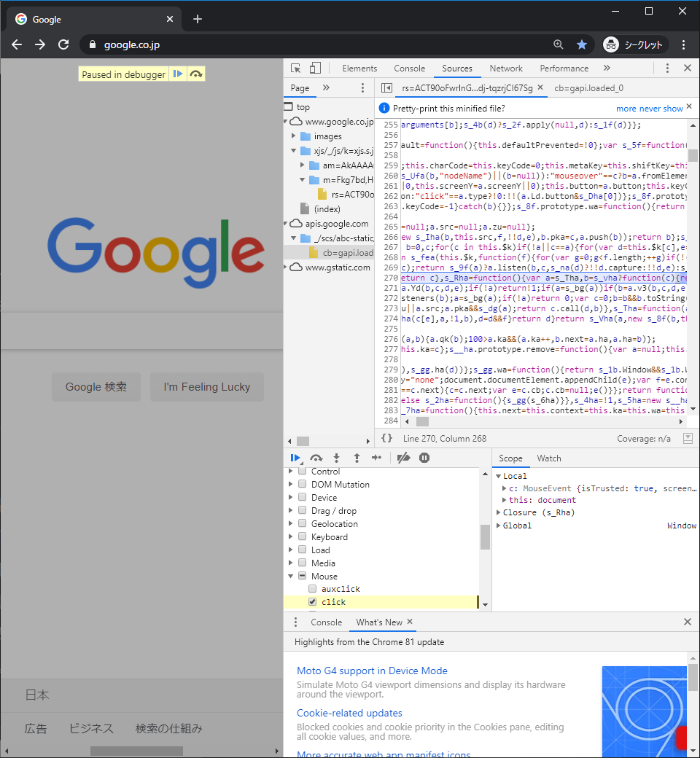This screenshot has height=758, width=700.
Task: Open the Performance panel tab
Action: 564,69
